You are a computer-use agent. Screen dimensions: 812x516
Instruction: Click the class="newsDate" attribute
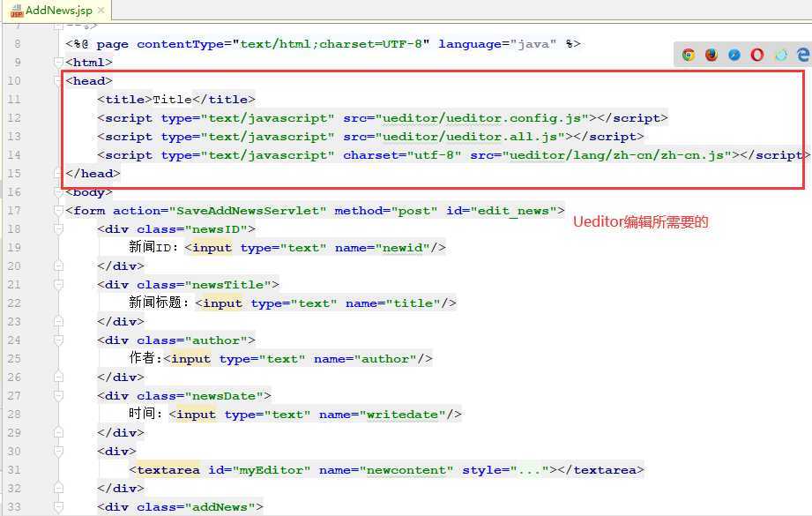pyautogui.click(x=200, y=396)
